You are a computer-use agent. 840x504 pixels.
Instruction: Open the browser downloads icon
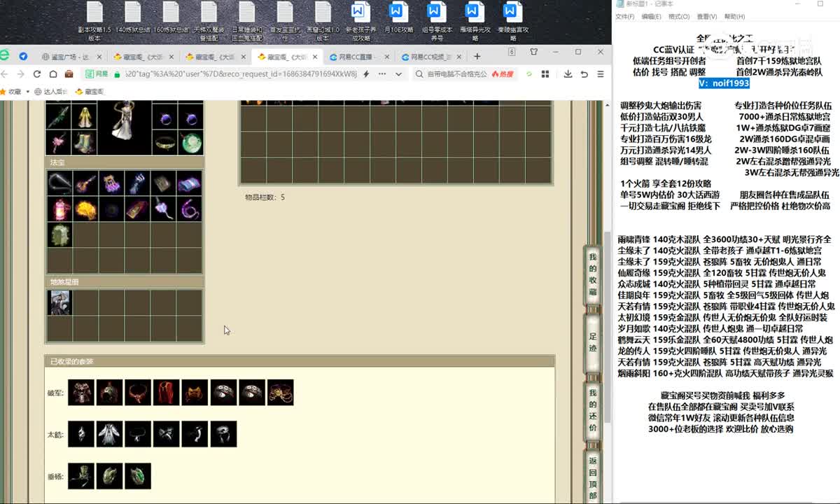[x=568, y=73]
